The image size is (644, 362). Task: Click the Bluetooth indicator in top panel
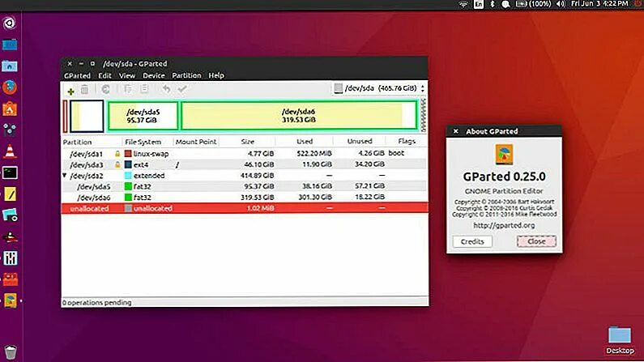[493, 4]
